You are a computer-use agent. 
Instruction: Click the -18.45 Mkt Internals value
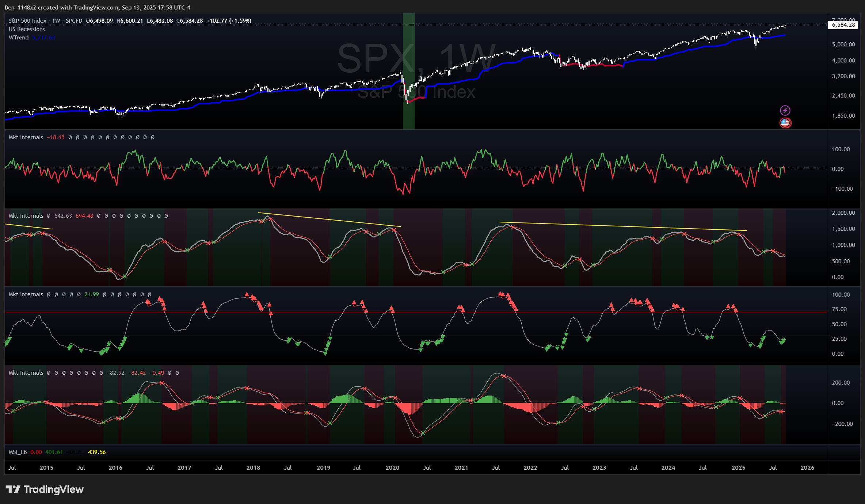(56, 137)
